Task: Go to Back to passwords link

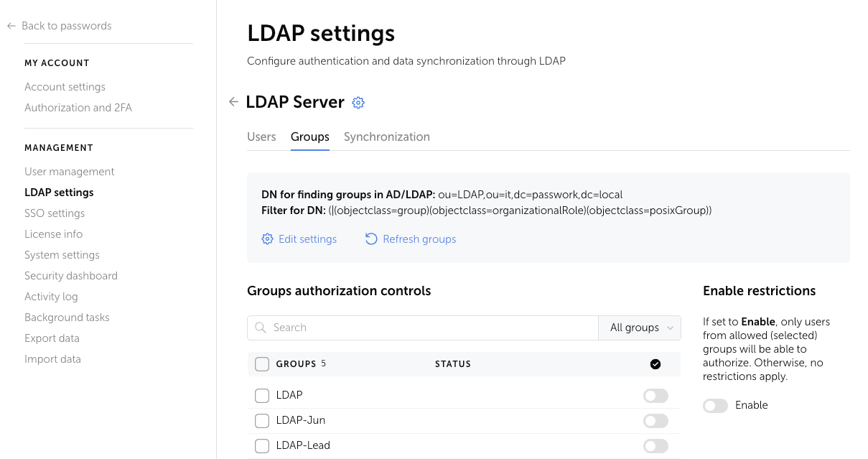Action: coord(67,25)
